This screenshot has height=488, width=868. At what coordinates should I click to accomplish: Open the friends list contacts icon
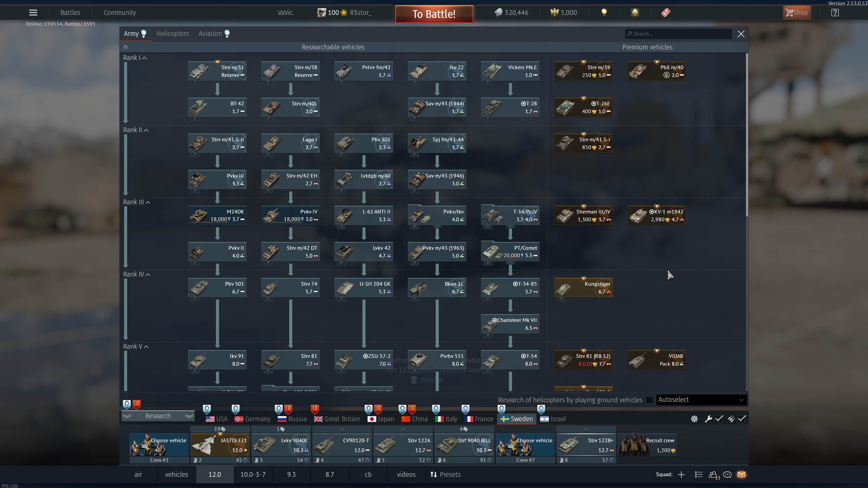click(713, 474)
